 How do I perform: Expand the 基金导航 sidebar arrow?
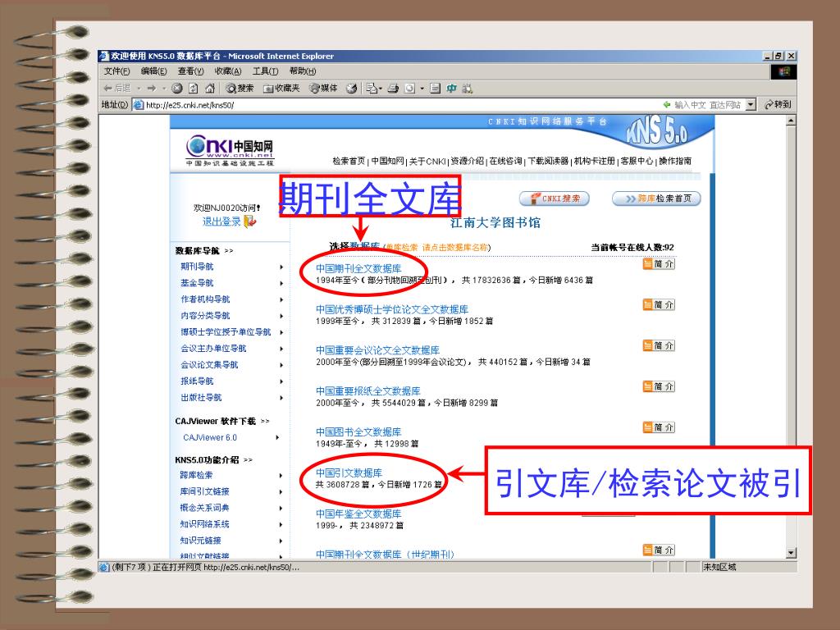click(281, 283)
